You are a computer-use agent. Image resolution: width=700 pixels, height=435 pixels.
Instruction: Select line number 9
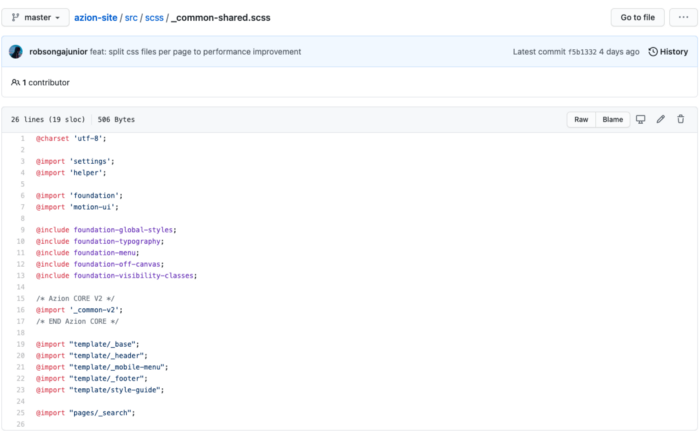coord(22,230)
